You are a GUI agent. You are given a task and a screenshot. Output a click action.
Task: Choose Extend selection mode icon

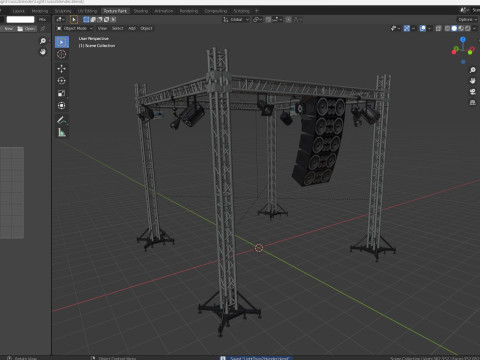(93, 20)
